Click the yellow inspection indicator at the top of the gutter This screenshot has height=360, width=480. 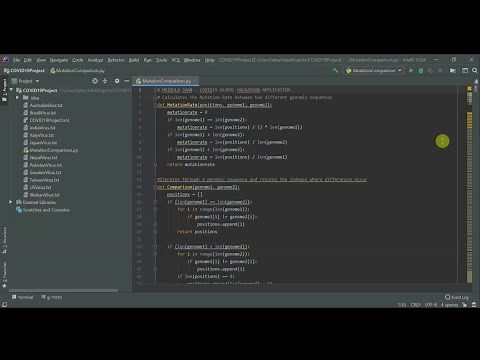click(469, 88)
